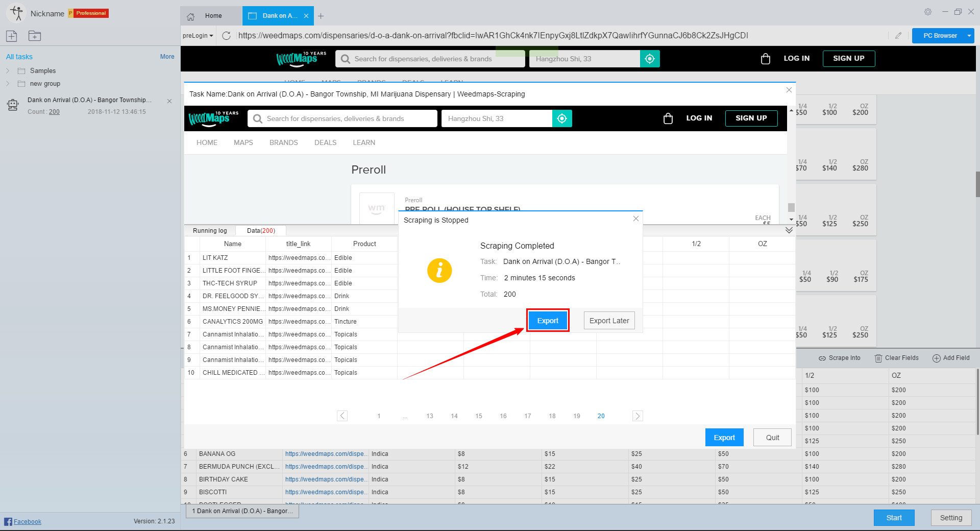
Task: Open the settings gear in title bar
Action: pyautogui.click(x=928, y=12)
